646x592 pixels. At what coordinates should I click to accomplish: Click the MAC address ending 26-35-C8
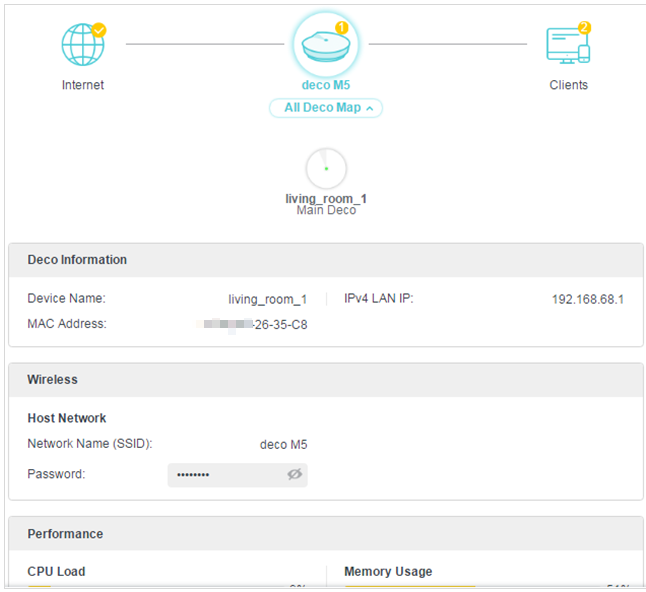pyautogui.click(x=252, y=325)
